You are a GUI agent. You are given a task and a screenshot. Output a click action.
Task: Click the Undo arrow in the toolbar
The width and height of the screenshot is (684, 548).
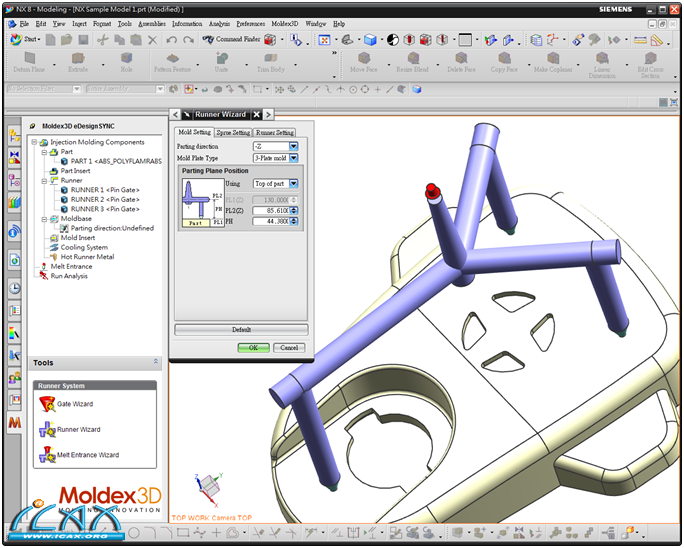coord(172,40)
